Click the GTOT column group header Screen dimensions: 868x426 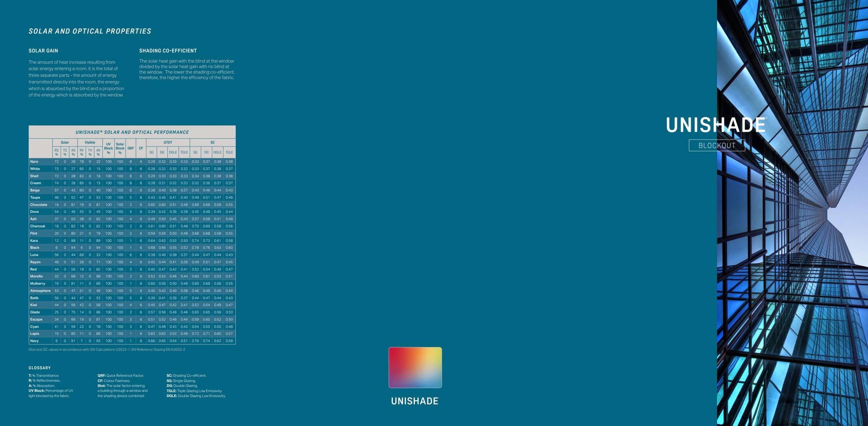(168, 143)
